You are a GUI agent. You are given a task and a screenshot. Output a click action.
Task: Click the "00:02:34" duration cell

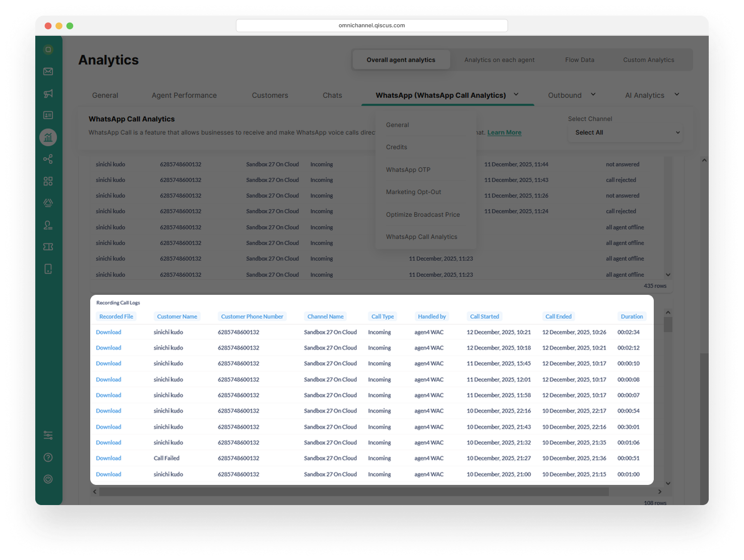pyautogui.click(x=629, y=332)
